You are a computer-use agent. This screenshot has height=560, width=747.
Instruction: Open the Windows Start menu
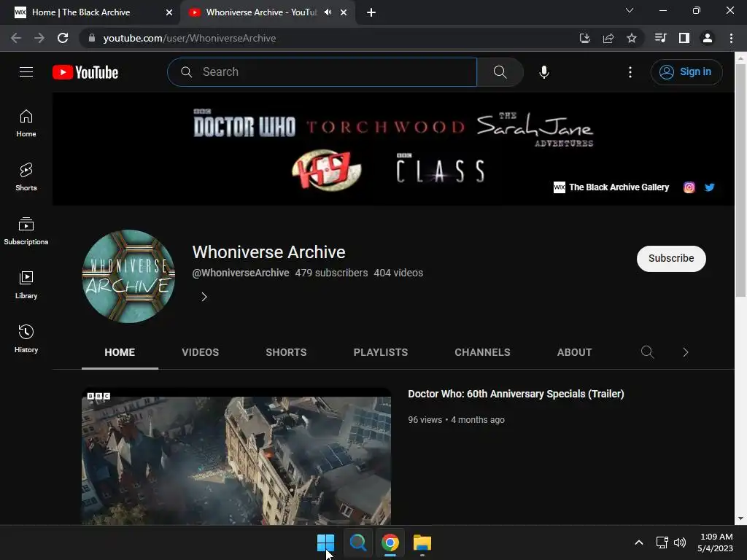(x=326, y=542)
